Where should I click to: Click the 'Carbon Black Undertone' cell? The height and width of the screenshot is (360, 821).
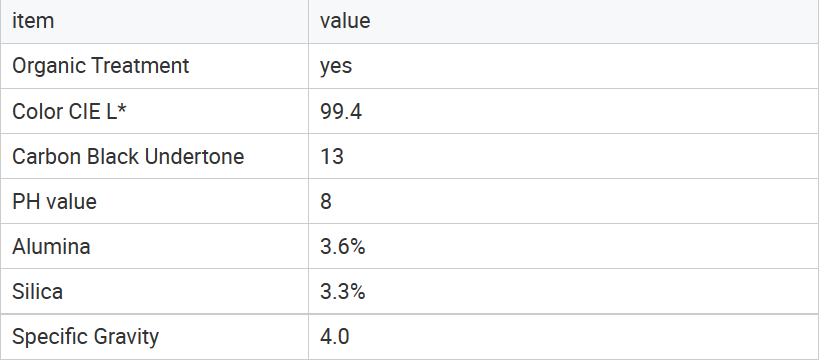click(154, 156)
